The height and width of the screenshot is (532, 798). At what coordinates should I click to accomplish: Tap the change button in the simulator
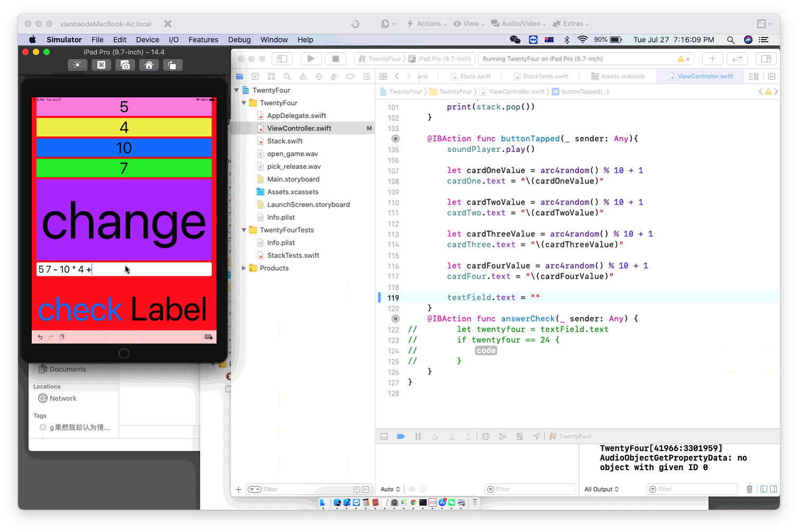(124, 220)
